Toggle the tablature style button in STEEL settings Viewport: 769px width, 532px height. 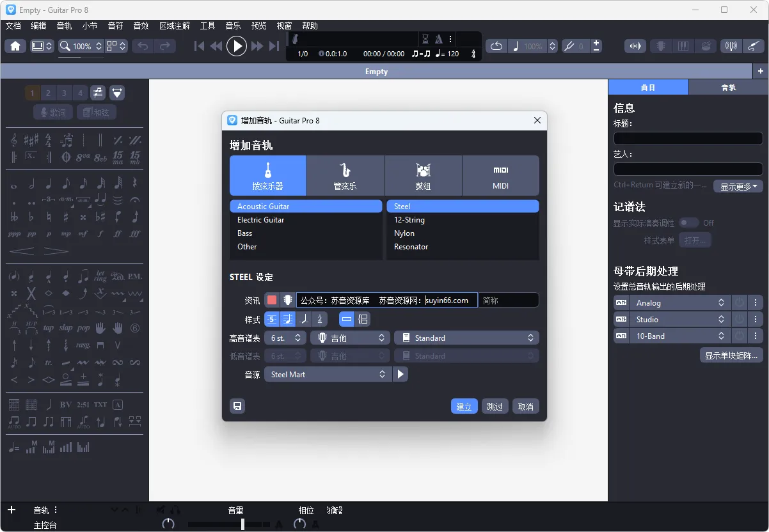[x=272, y=319]
